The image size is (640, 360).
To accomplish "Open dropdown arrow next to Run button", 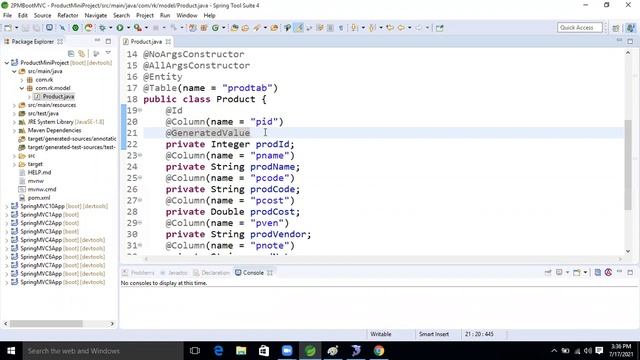I will pos(128,28).
